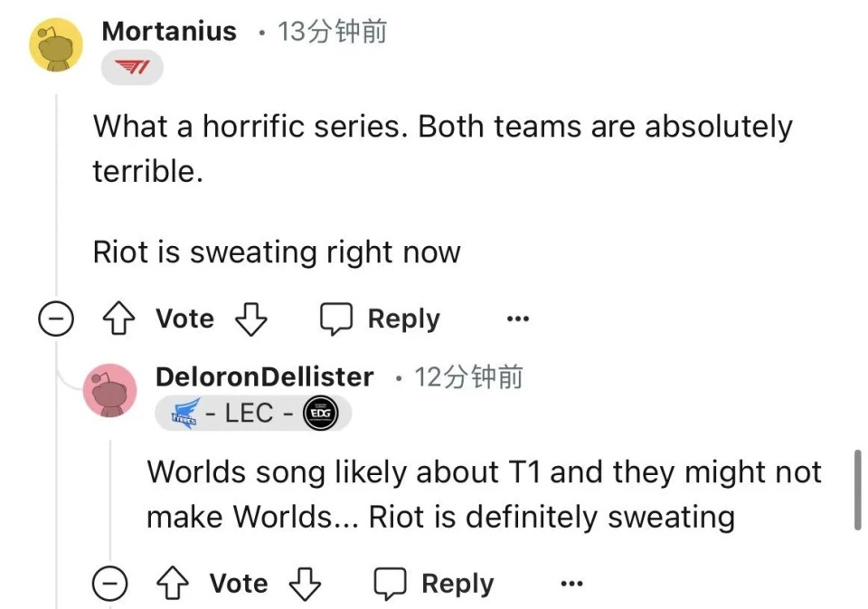Reply to DeloronDellister's comment

point(434,585)
